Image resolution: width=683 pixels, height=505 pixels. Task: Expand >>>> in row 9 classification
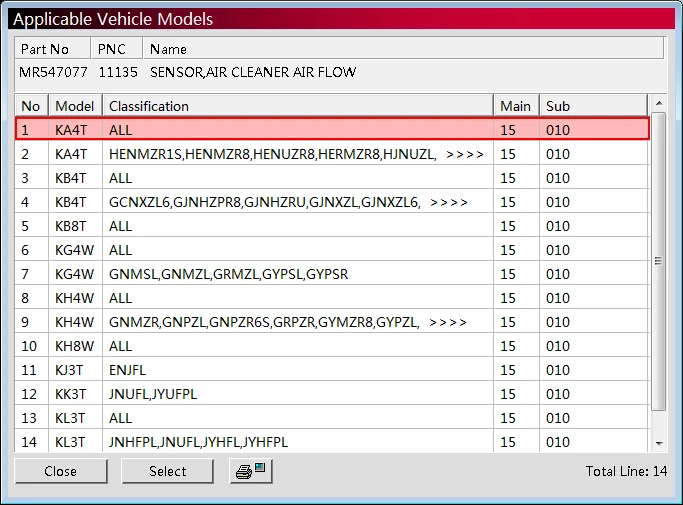pos(448,322)
